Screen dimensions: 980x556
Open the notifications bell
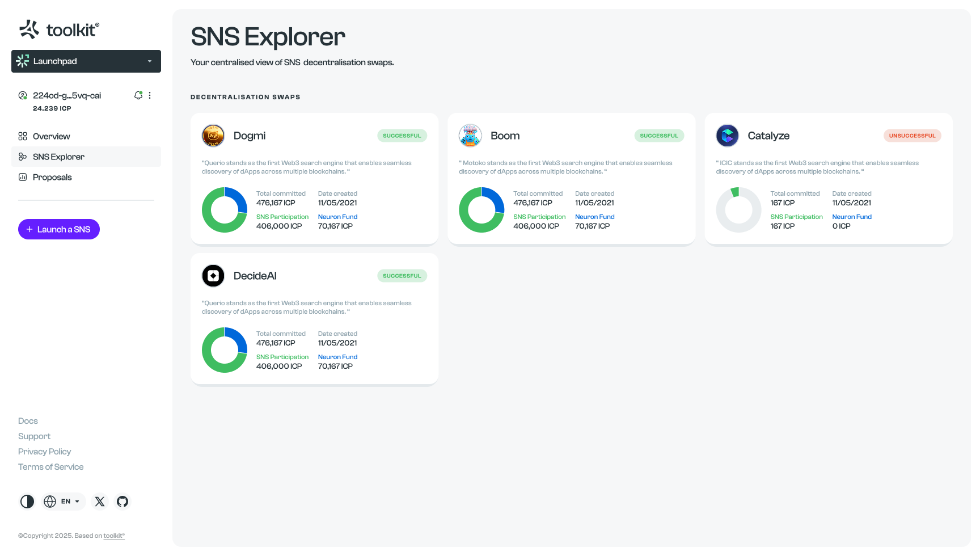(x=138, y=95)
